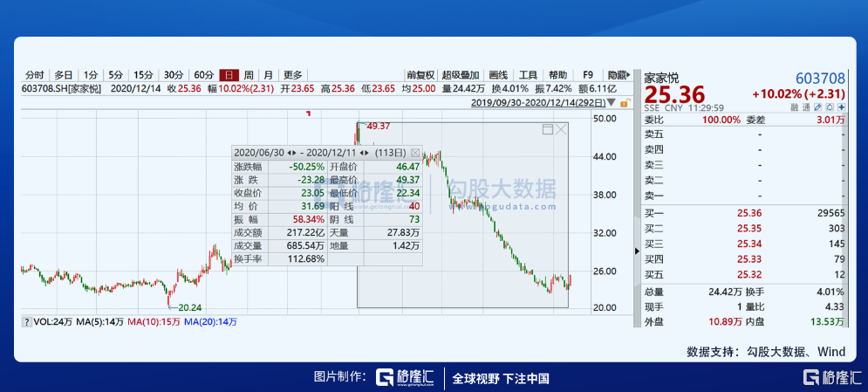Click the 20.24 low price marker on the chart
Viewport: 868px width, 392px height.
tap(190, 308)
